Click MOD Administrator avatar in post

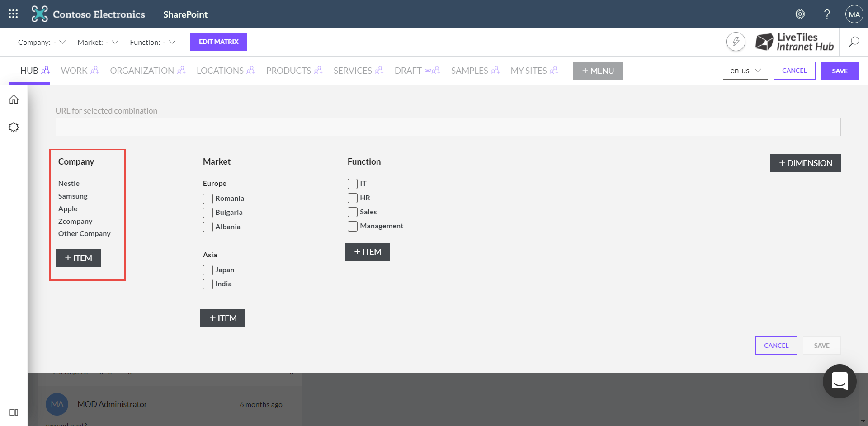(x=57, y=404)
